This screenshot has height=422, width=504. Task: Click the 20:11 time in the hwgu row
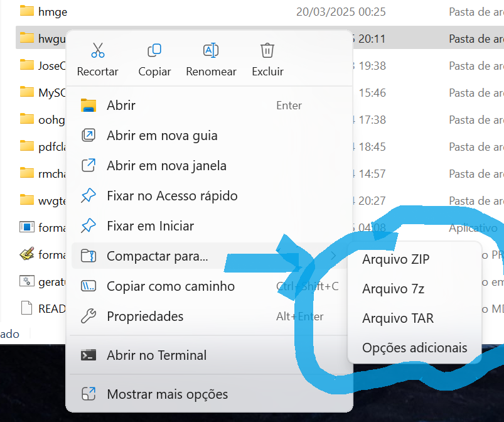(x=372, y=39)
